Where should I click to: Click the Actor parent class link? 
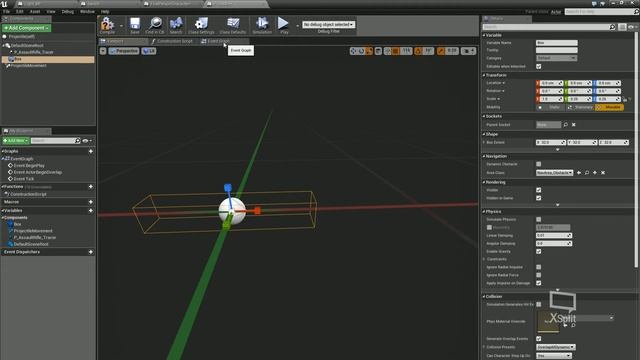click(556, 12)
